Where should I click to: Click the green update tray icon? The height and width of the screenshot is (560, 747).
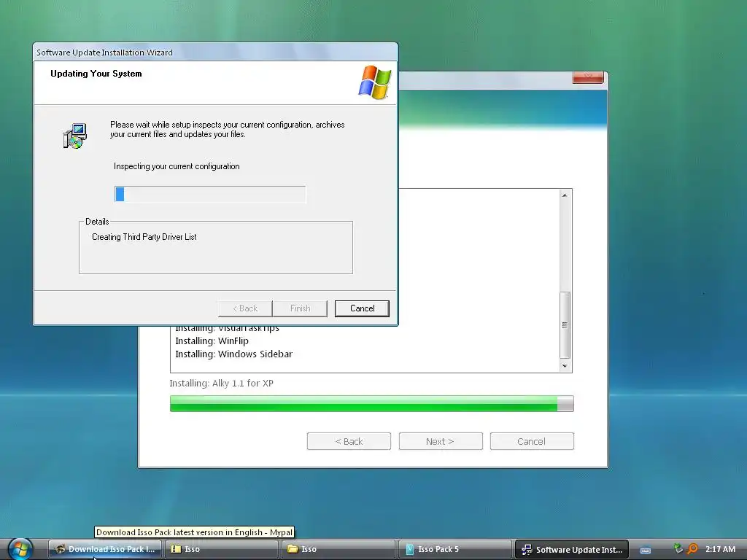click(678, 548)
